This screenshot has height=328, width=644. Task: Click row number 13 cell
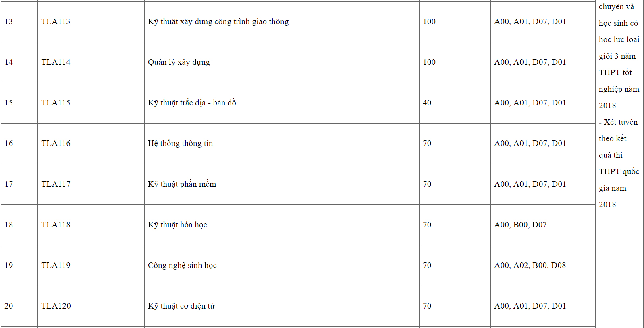9,22
